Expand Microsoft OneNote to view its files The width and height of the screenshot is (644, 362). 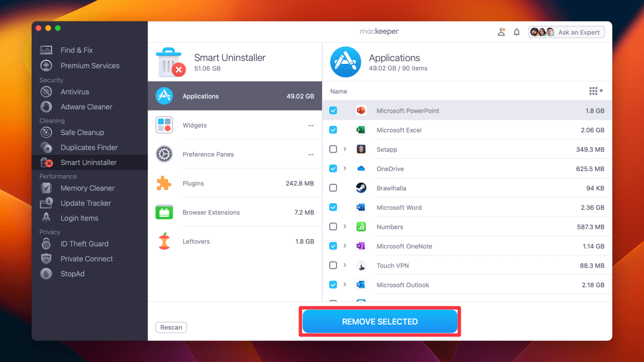pyautogui.click(x=345, y=246)
